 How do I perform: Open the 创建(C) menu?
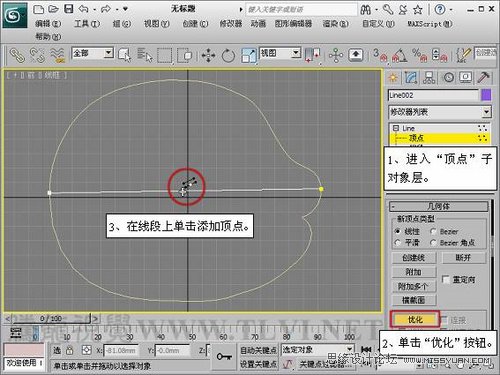click(195, 24)
